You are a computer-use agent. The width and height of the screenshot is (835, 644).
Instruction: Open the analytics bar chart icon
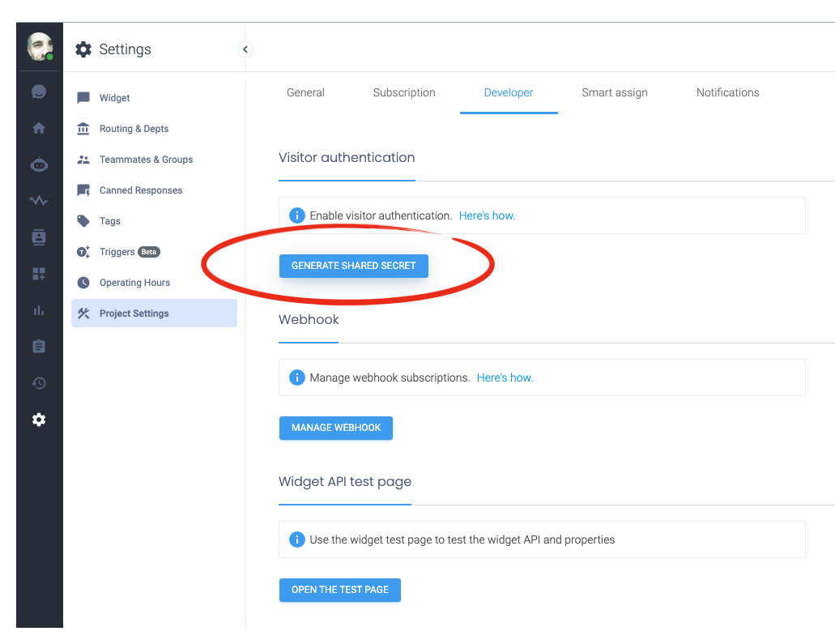pos(39,310)
